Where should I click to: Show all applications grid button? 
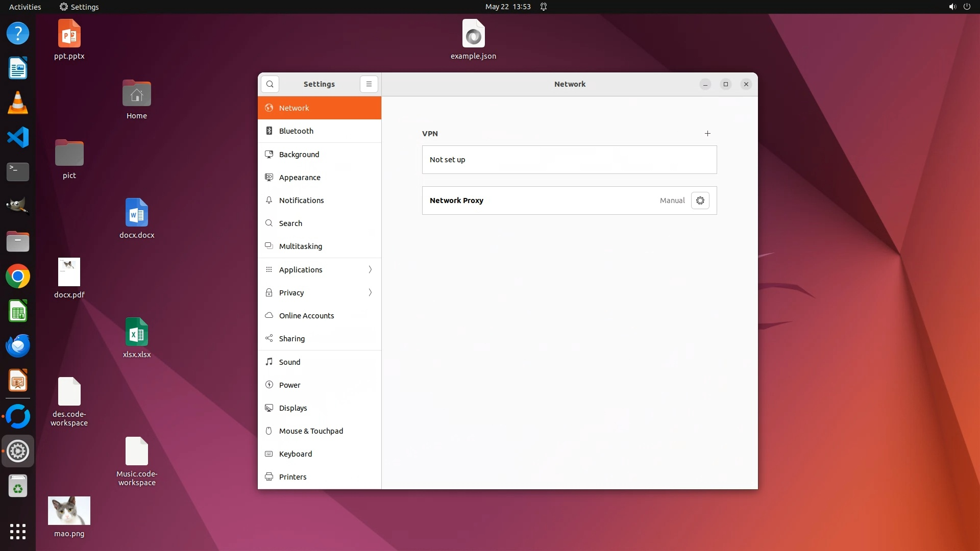click(x=18, y=531)
